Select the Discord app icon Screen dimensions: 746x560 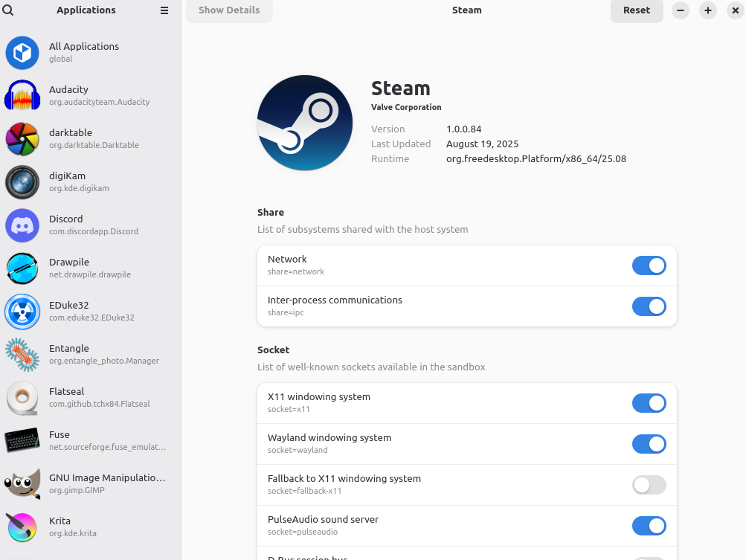click(22, 225)
